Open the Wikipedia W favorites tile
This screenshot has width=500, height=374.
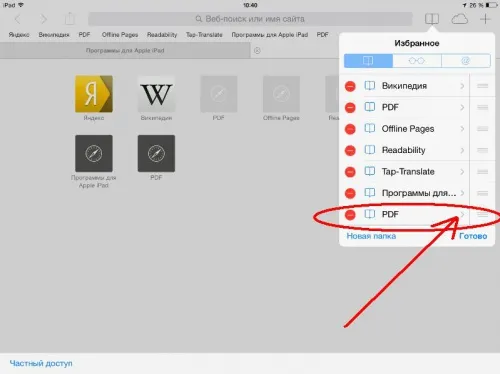pos(156,94)
